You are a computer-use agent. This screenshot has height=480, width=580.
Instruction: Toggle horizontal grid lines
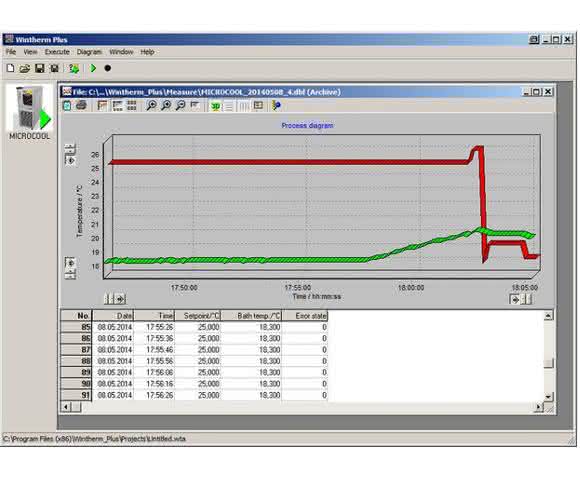tap(229, 106)
